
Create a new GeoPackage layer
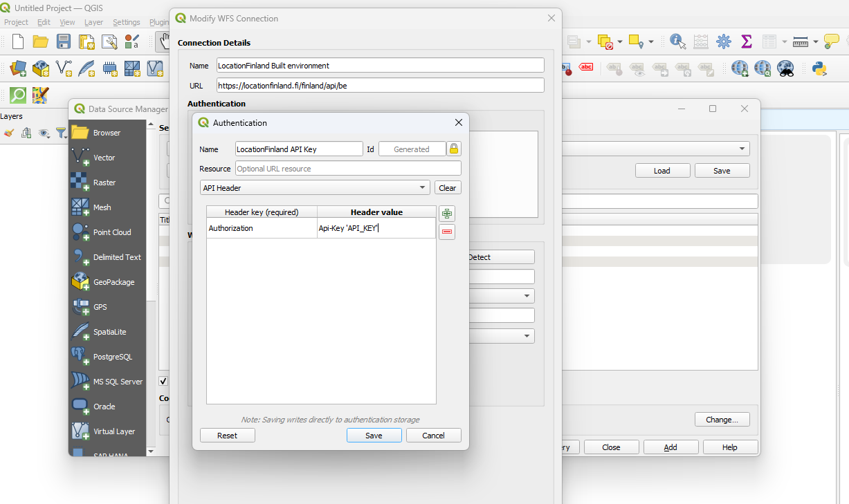[x=40, y=68]
